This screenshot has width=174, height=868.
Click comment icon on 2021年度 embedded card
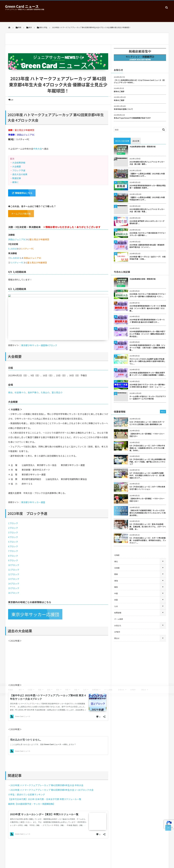pyautogui.click(x=97, y=717)
